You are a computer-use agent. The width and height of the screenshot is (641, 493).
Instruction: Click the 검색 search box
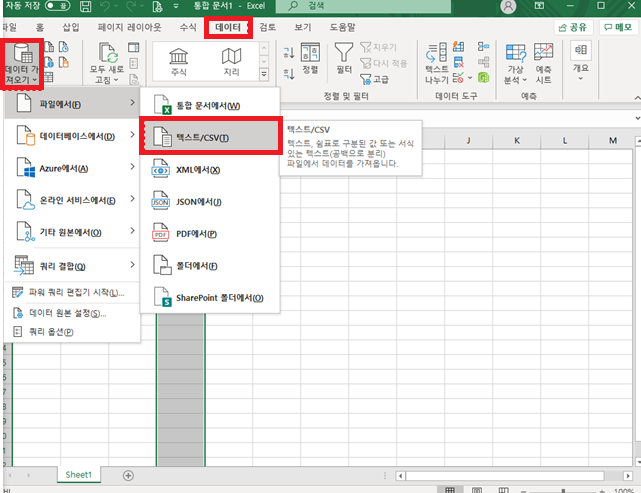364,6
